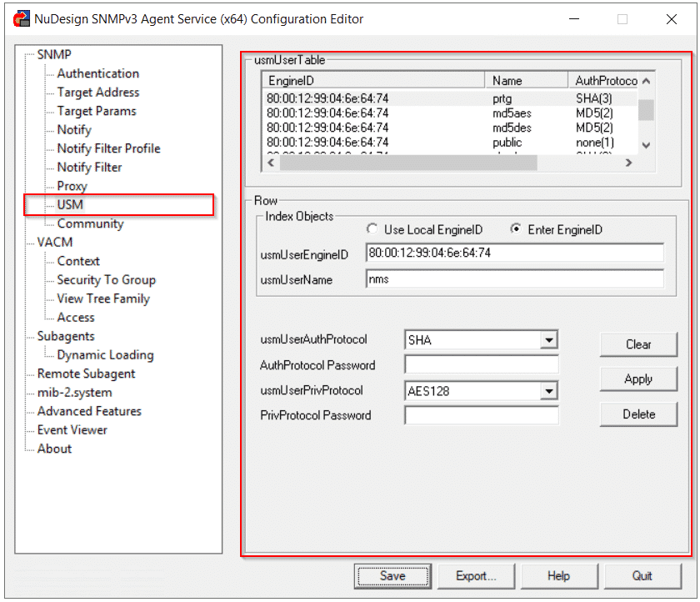Select Access under VACM
This screenshot has width=700, height=602.
[76, 317]
